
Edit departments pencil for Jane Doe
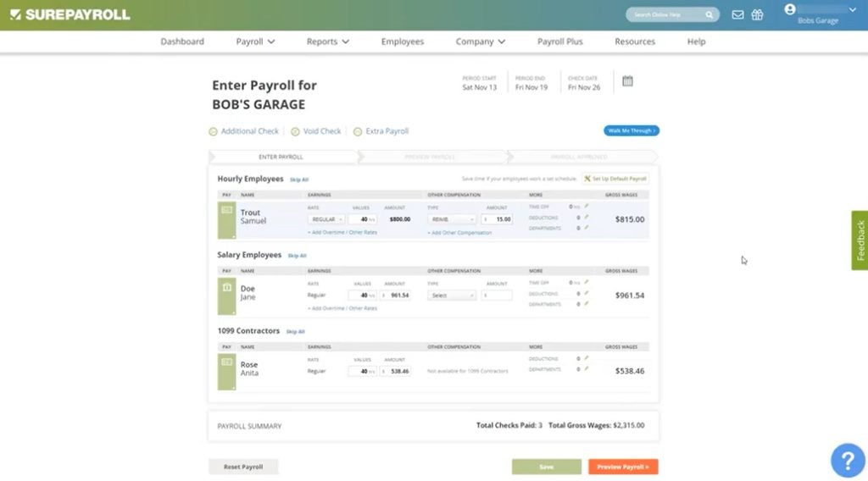pyautogui.click(x=587, y=304)
